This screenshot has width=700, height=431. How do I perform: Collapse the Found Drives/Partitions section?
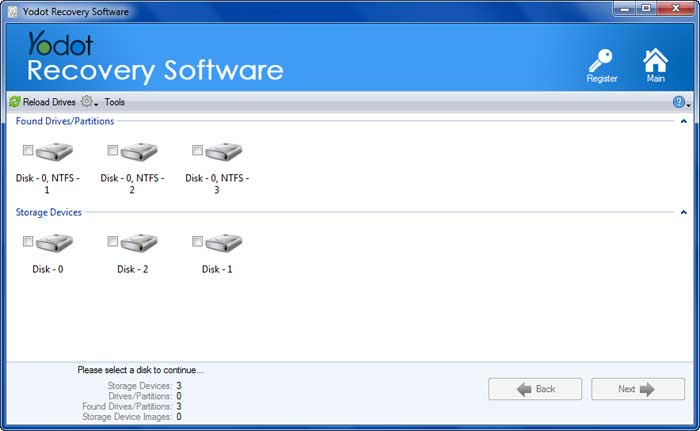click(683, 121)
